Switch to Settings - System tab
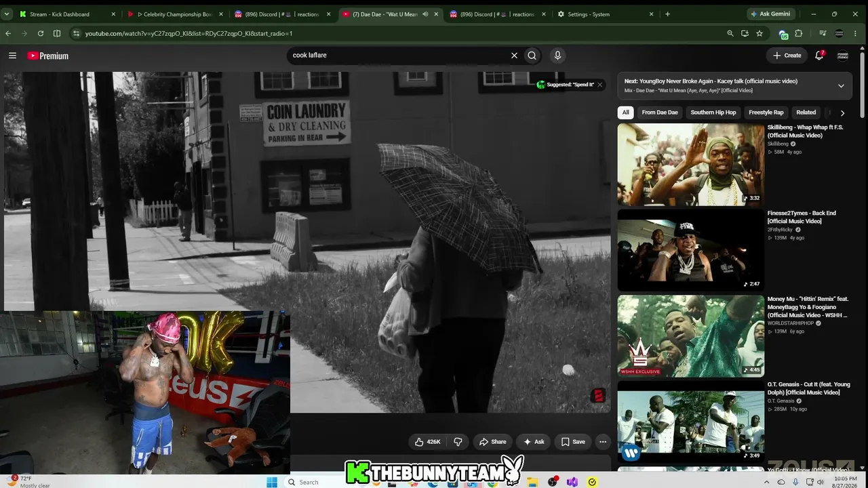The image size is (868, 488). [x=606, y=14]
